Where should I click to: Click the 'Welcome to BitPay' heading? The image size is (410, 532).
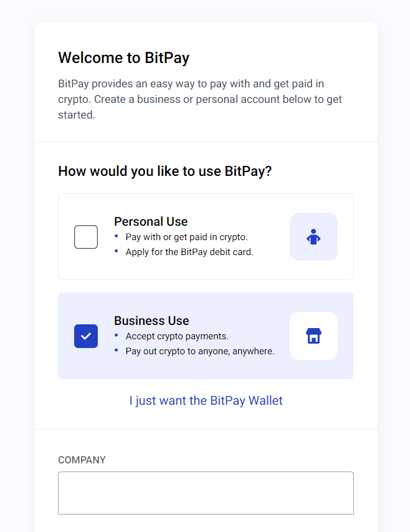(123, 57)
